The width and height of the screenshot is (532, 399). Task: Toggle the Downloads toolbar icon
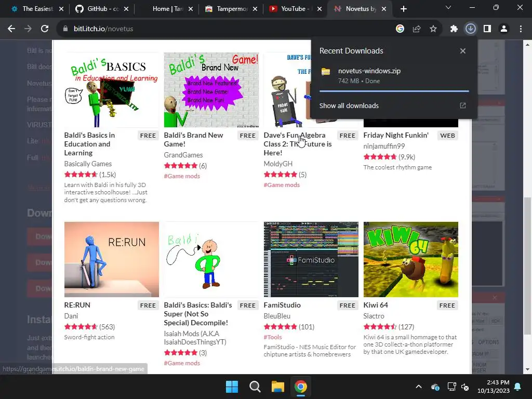[471, 29]
